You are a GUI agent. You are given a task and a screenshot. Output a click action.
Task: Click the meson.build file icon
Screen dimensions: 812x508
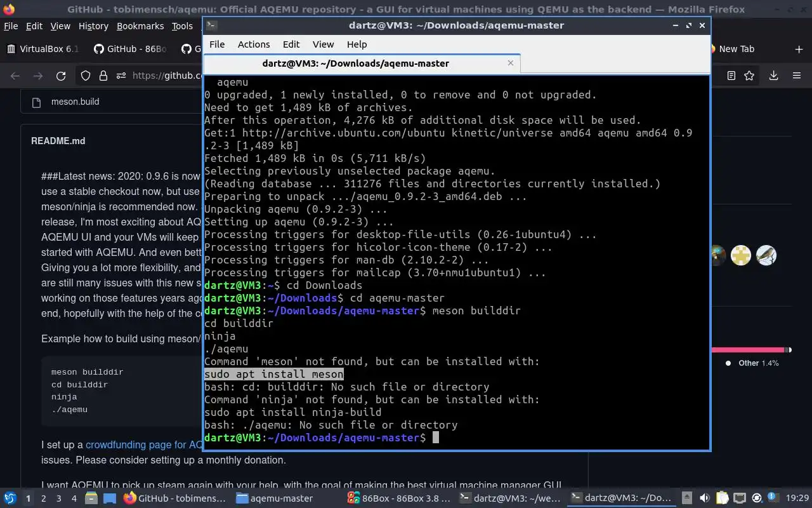[37, 102]
